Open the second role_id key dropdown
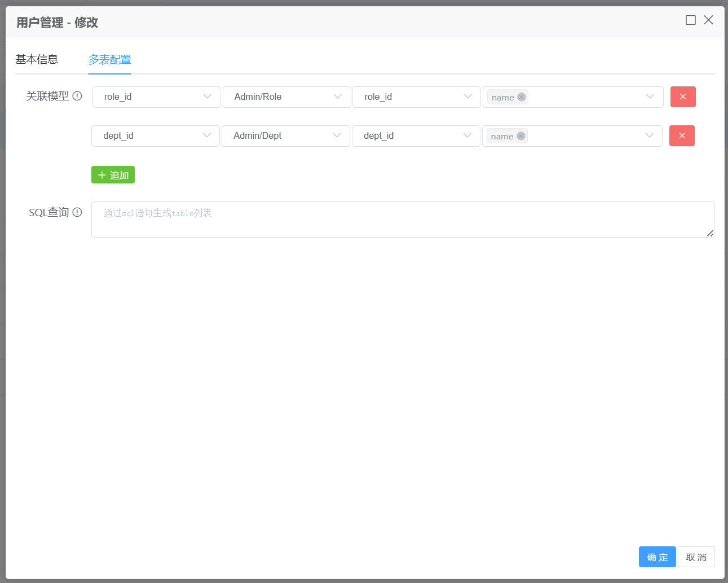The width and height of the screenshot is (728, 583). point(416,97)
